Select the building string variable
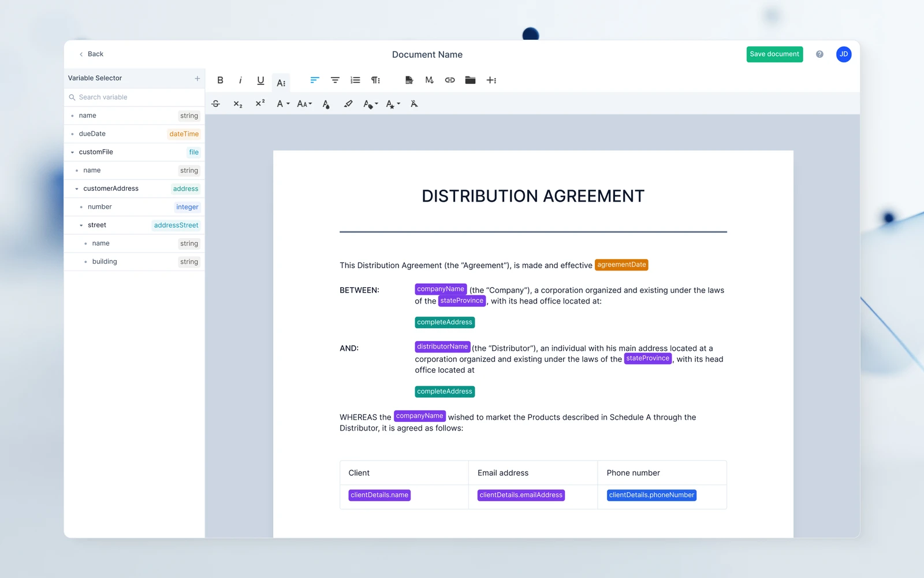The image size is (924, 578). tap(135, 262)
